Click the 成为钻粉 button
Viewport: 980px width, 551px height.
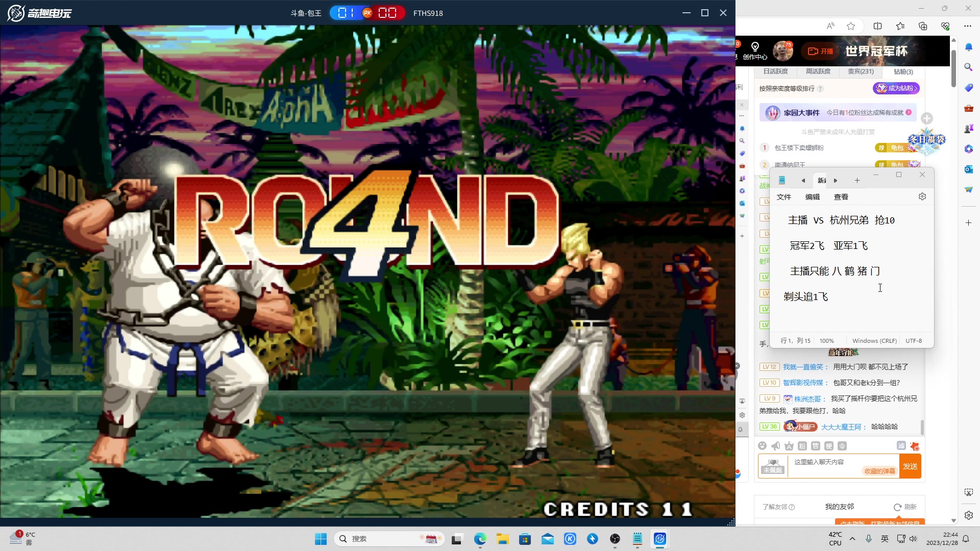tap(896, 88)
